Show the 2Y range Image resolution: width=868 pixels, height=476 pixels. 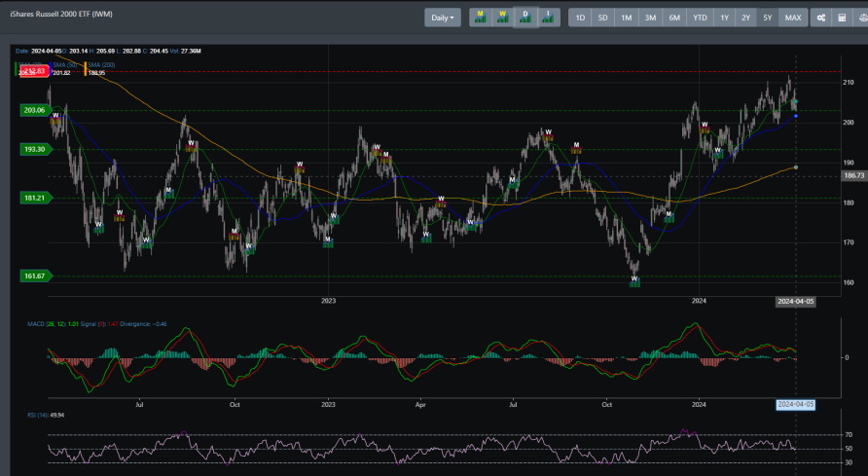pos(746,18)
